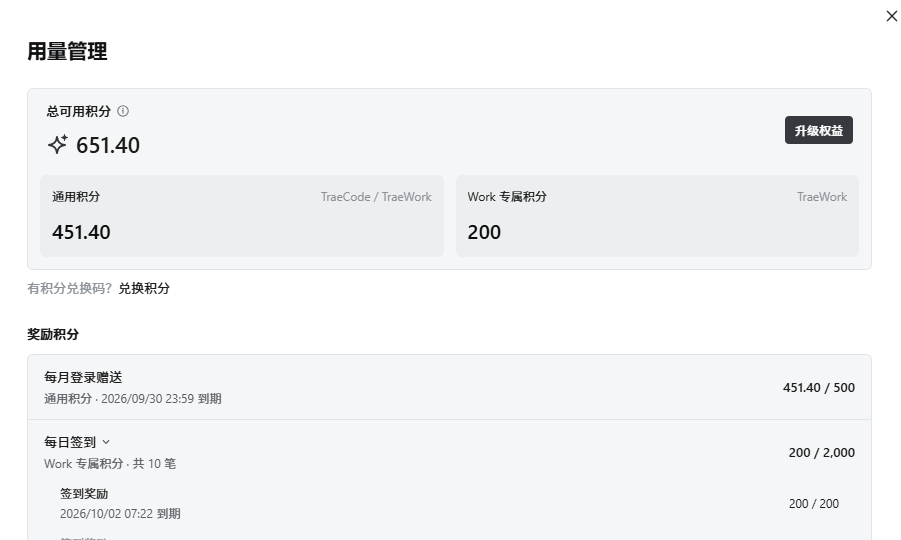Viewport: 901px width, 540px height.
Task: Click the 每月登录赠送 reward row
Action: 449,387
